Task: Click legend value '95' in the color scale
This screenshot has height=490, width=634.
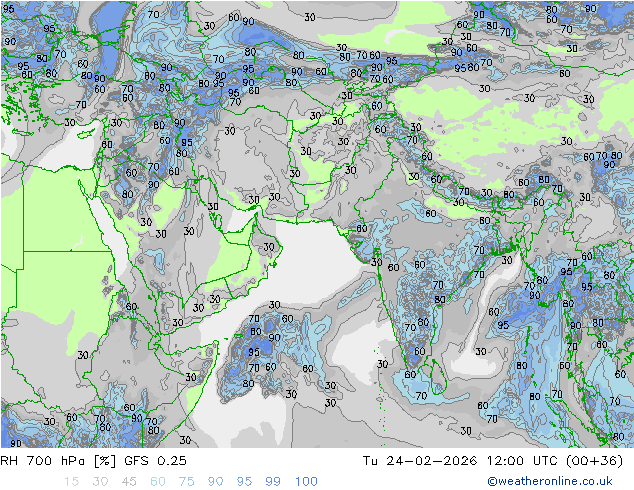Action: click(x=244, y=482)
